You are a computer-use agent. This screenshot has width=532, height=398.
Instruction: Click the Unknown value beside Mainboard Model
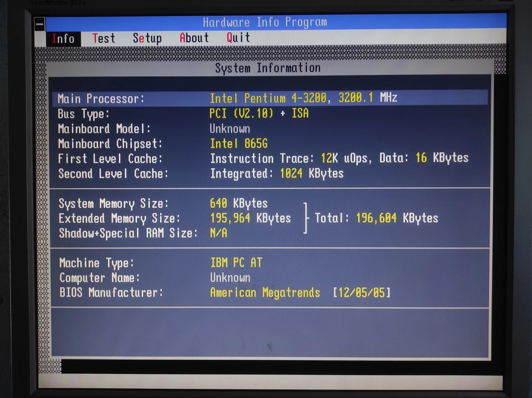[x=230, y=128]
